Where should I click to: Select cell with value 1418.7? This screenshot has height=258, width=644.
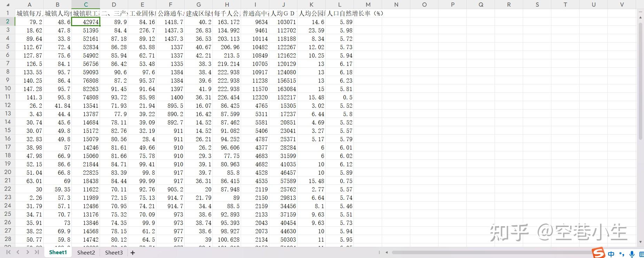click(x=170, y=22)
